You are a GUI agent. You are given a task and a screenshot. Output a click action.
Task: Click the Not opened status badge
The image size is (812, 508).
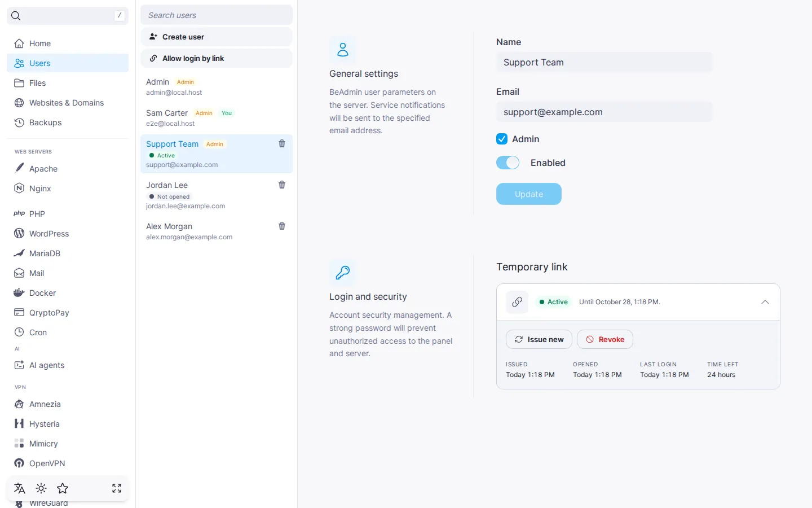tap(169, 196)
